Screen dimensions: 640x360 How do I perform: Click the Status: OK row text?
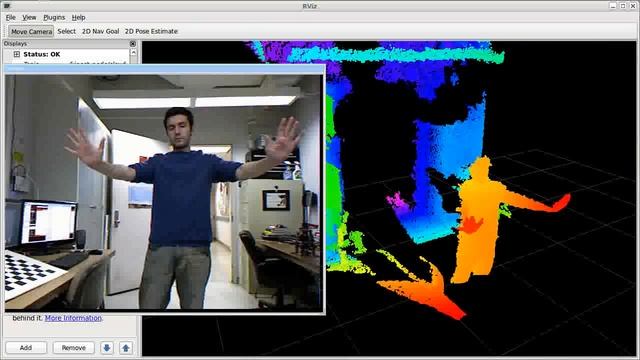[x=42, y=54]
